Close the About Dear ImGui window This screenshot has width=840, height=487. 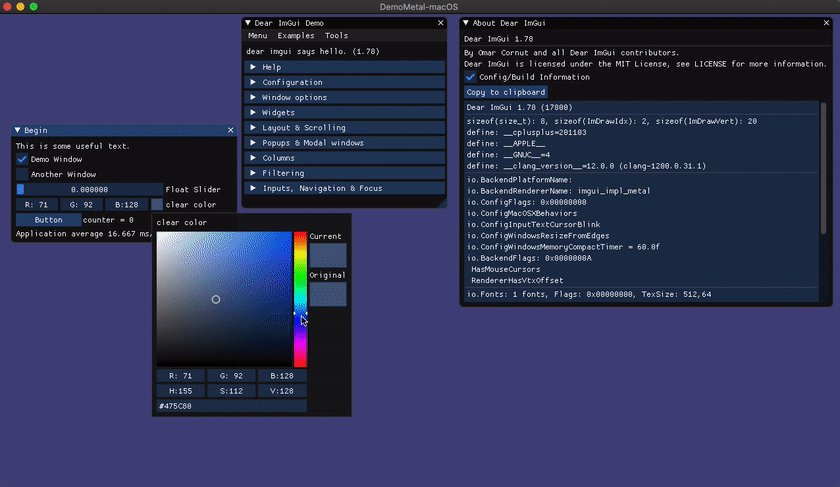coord(826,23)
